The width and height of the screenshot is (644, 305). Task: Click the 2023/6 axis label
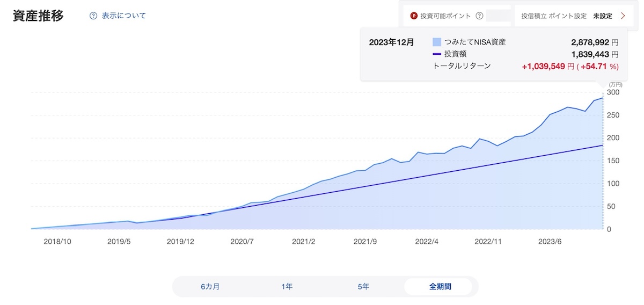(550, 242)
